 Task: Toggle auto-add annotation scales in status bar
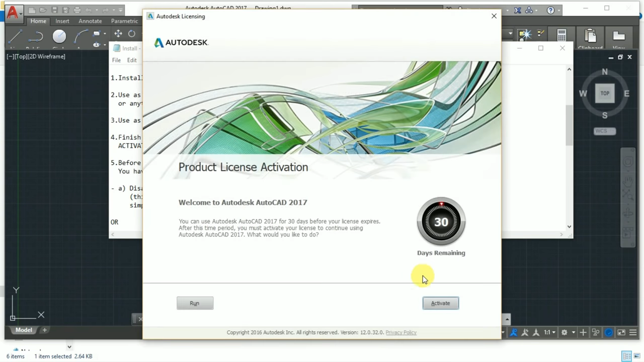tap(525, 332)
